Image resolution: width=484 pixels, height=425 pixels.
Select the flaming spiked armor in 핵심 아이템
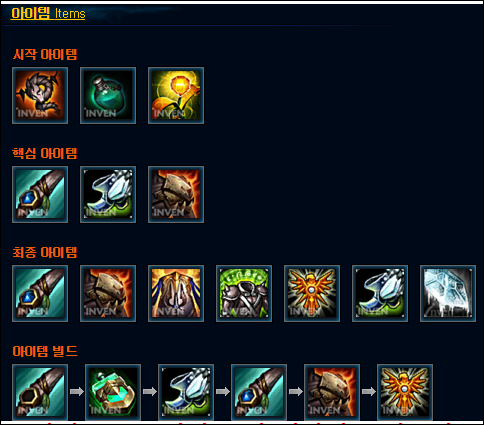click(176, 194)
